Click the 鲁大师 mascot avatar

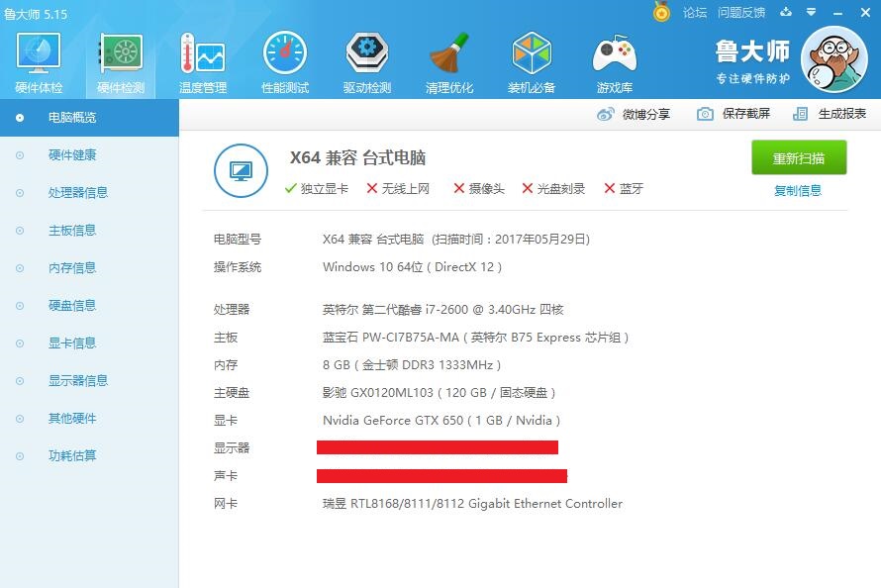point(833,59)
